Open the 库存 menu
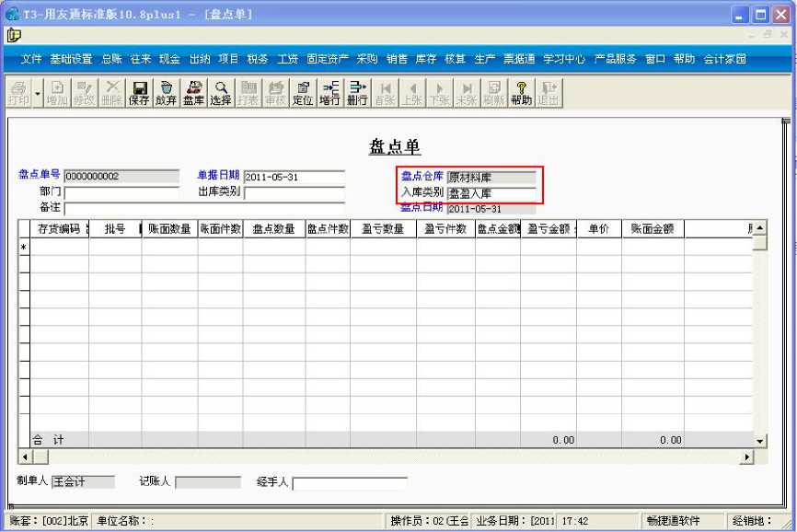Viewport: 797px width, 532px height. click(x=426, y=59)
